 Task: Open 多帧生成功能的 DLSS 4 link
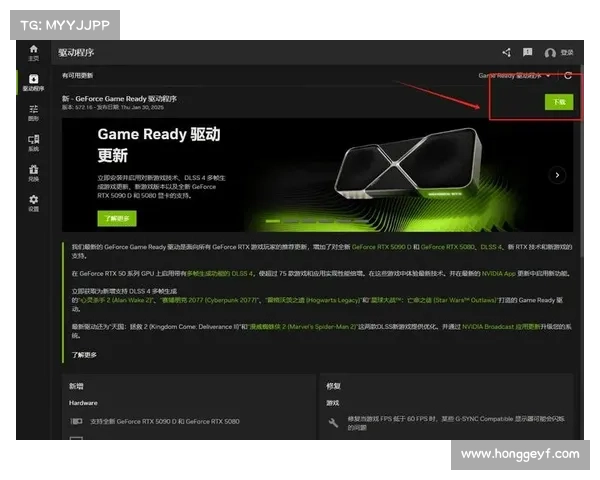[220, 274]
